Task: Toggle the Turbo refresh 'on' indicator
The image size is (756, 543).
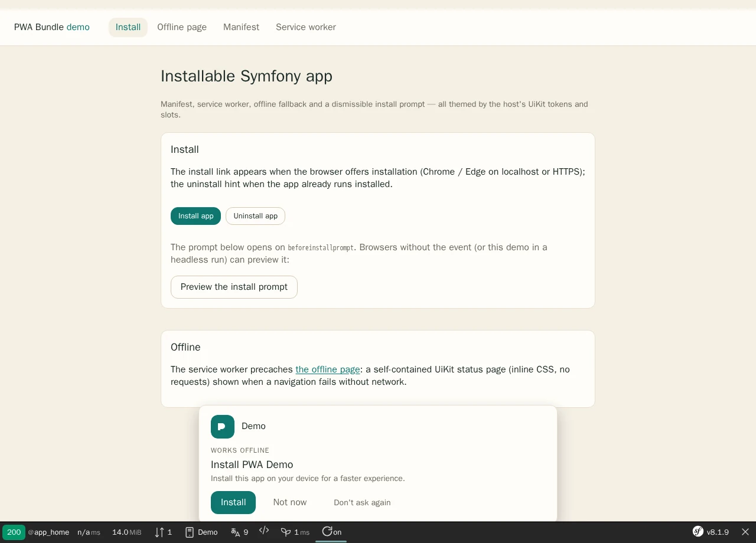Action: tap(331, 532)
